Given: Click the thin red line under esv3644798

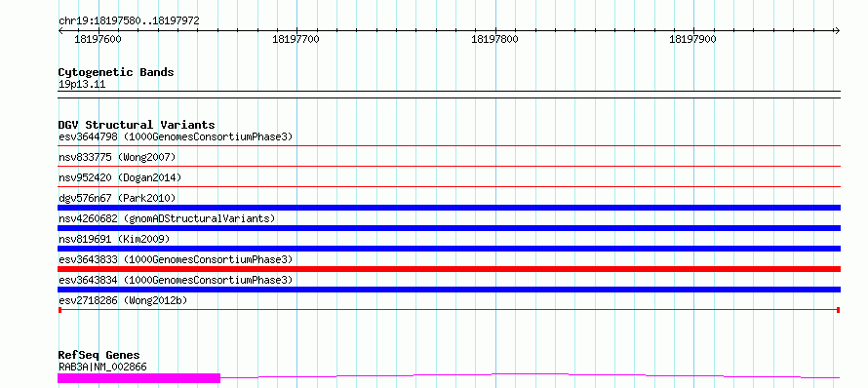Looking at the screenshot, I should pos(449,146).
